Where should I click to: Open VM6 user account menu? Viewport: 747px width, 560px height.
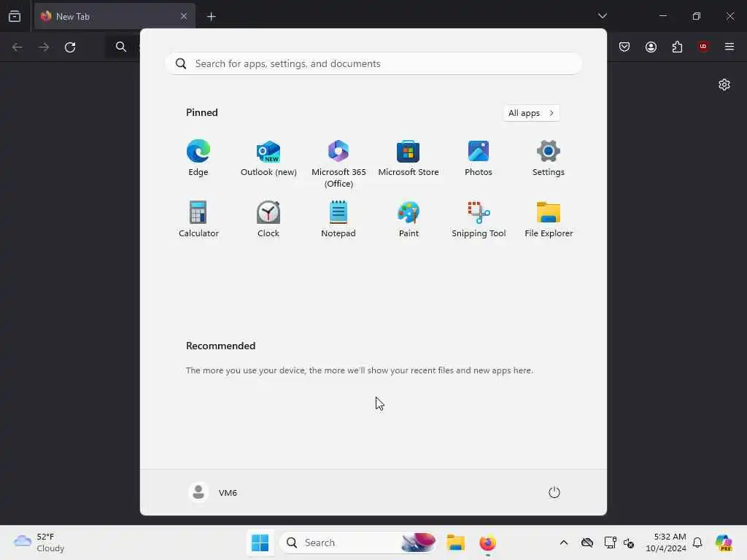pos(213,492)
